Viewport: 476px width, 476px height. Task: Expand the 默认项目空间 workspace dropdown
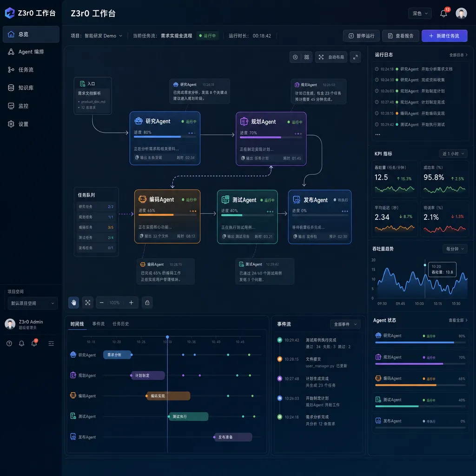pyautogui.click(x=33, y=303)
